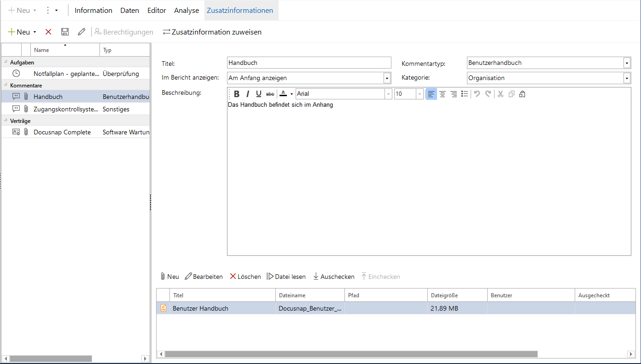
Task: Select the Docusnap Complete contract row
Action: click(x=76, y=132)
